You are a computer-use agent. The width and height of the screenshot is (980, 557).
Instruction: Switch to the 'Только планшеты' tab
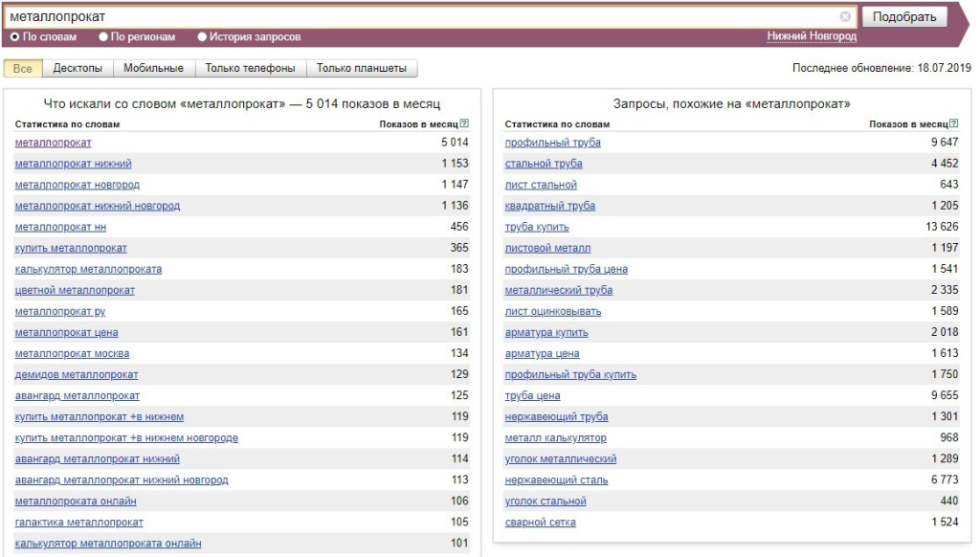(362, 68)
